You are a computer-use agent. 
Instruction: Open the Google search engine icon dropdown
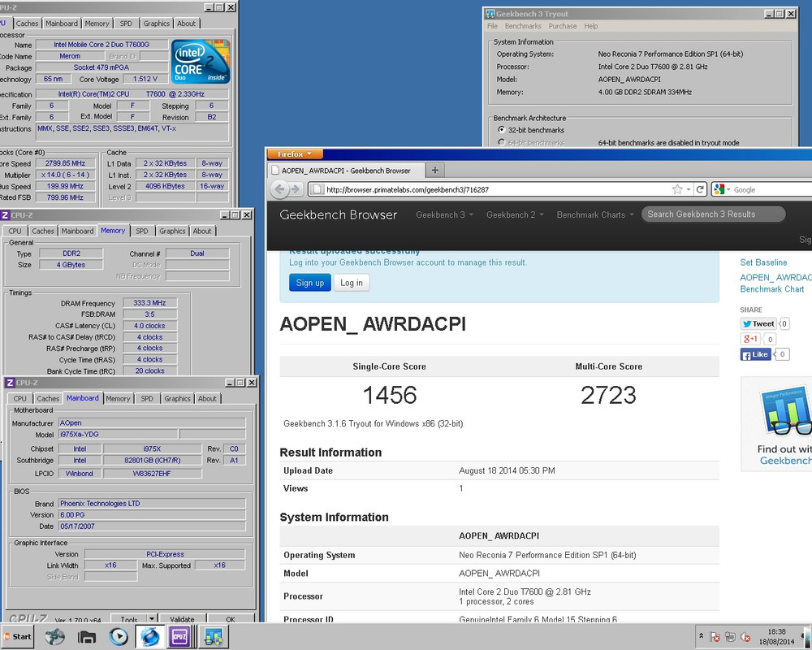[x=721, y=189]
